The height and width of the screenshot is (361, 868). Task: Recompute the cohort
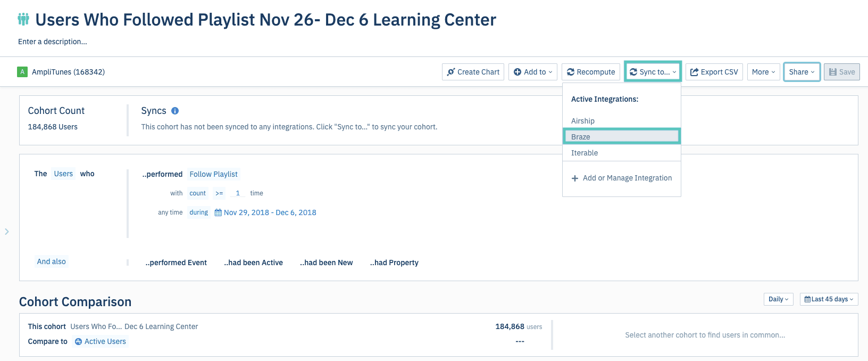click(591, 72)
